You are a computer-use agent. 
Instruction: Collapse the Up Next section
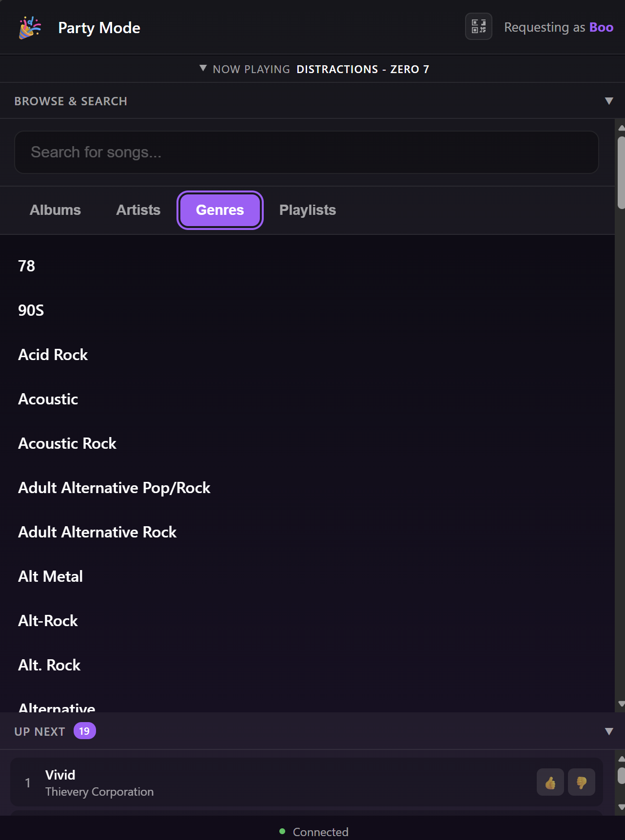click(608, 731)
